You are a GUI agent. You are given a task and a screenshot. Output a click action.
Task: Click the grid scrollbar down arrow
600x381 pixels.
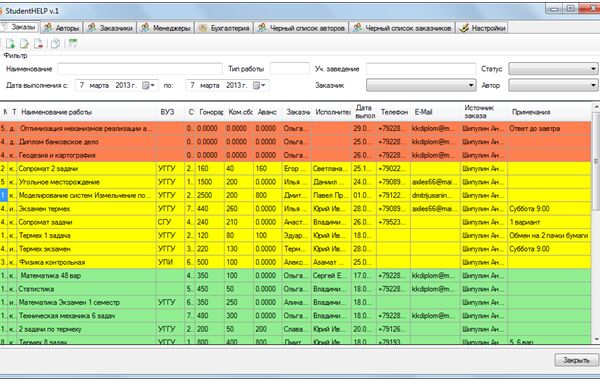pos(596,339)
